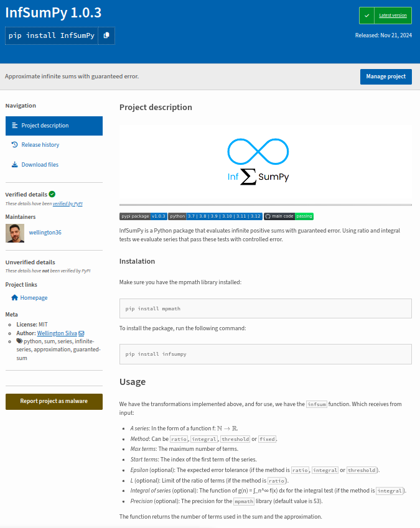Click the tags icon before keywords
Image resolution: width=420 pixels, height=528 pixels.
tap(19, 341)
